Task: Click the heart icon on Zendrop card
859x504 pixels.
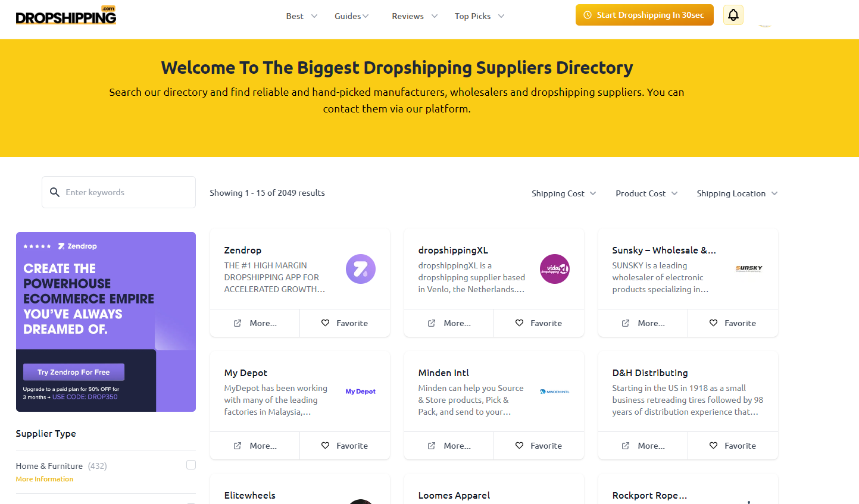Action: (325, 323)
